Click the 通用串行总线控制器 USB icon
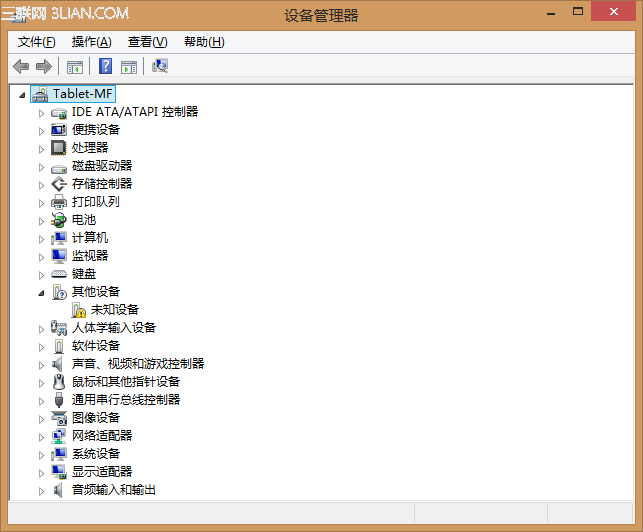Image resolution: width=643 pixels, height=532 pixels. point(59,400)
